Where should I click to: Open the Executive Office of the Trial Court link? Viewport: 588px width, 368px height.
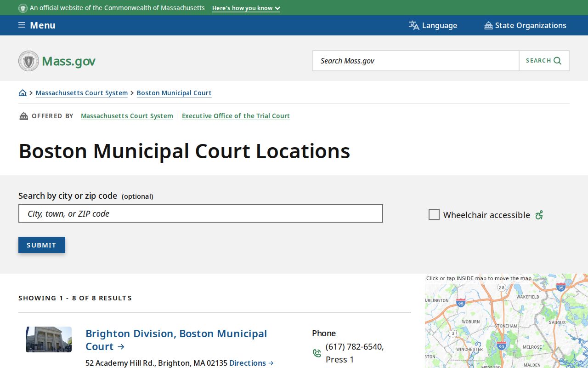tap(236, 116)
